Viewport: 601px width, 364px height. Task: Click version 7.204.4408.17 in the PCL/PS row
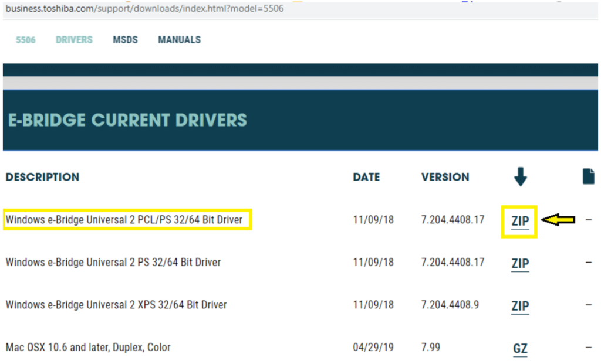point(453,220)
